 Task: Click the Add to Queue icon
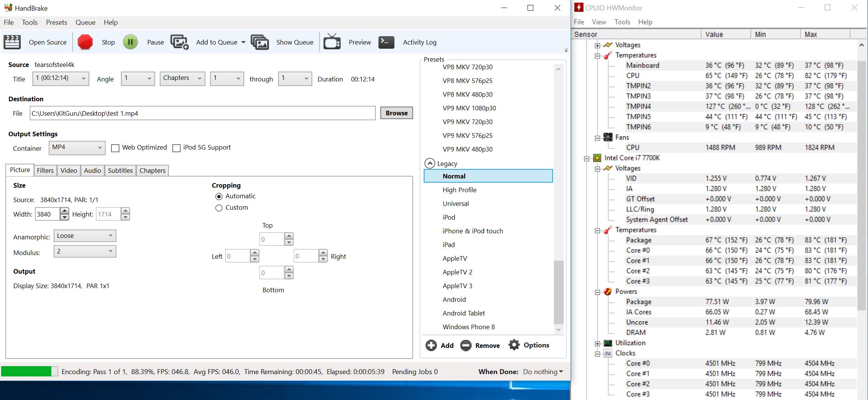[180, 42]
